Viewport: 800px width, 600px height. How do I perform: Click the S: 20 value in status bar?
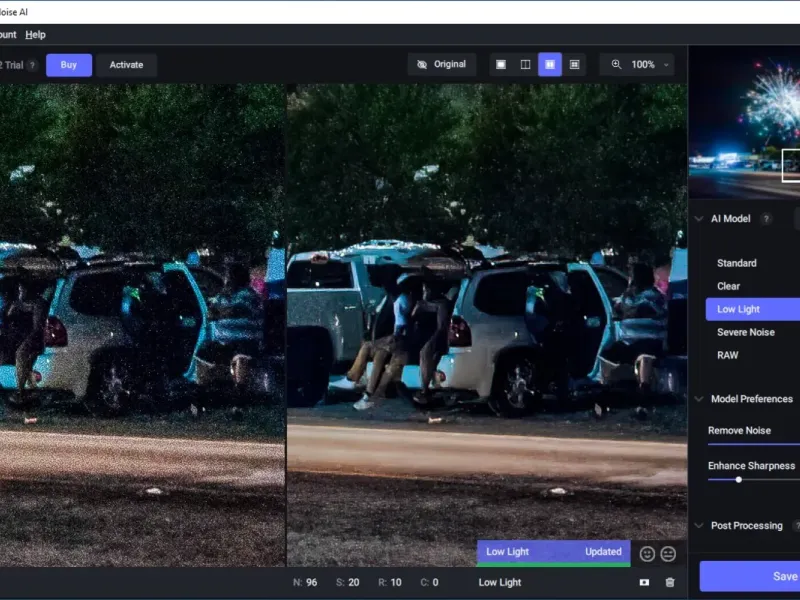click(x=347, y=583)
